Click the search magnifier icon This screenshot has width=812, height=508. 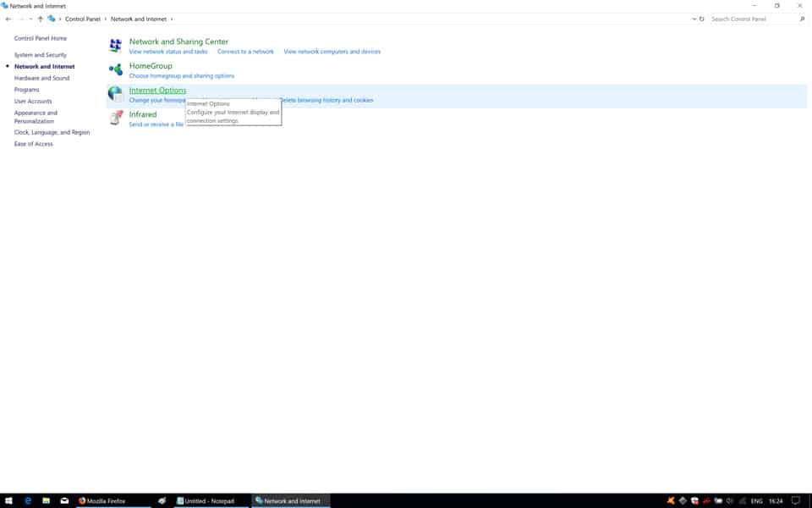802,19
